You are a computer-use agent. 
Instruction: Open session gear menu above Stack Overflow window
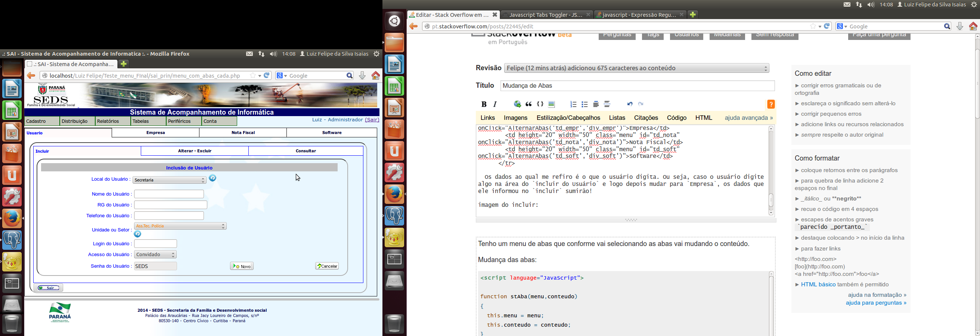click(x=974, y=4)
